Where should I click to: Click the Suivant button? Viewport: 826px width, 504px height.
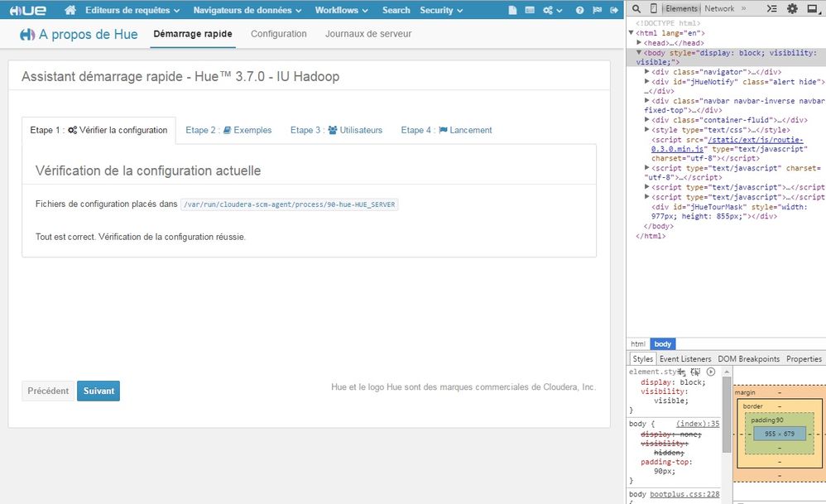pos(98,391)
